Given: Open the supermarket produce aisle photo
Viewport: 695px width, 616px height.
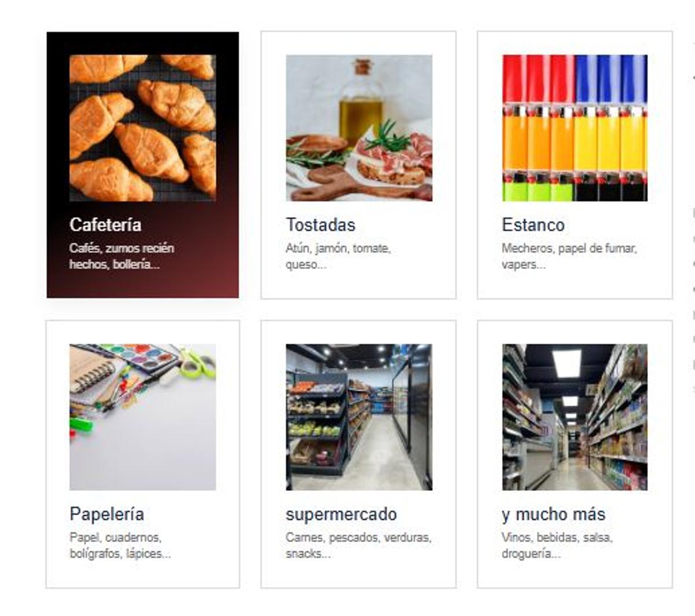Looking at the screenshot, I should pyautogui.click(x=359, y=417).
